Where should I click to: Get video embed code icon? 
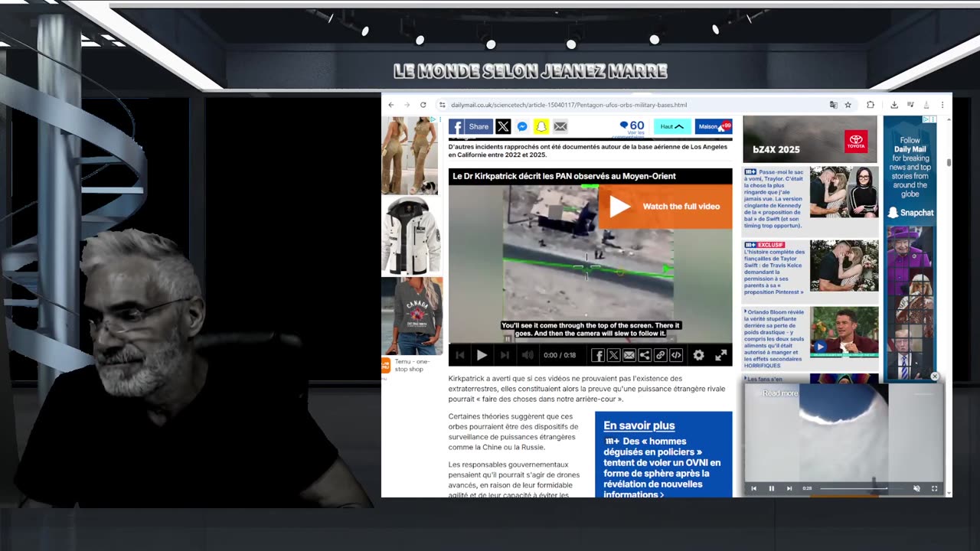point(676,355)
